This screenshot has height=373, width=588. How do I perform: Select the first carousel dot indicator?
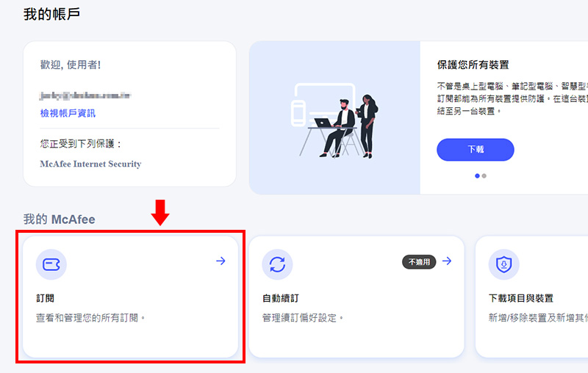tap(477, 175)
